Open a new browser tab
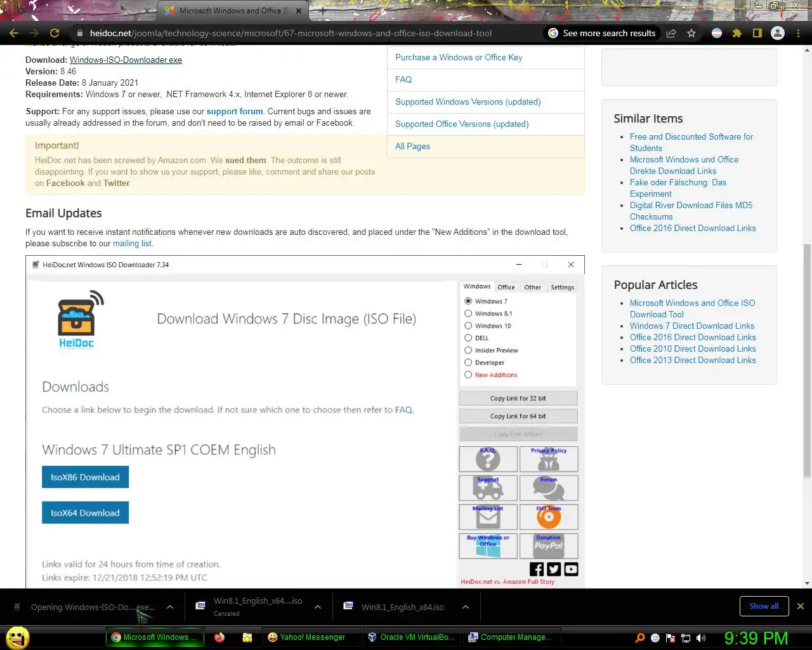Viewport: 812px width, 650px height. click(x=323, y=11)
